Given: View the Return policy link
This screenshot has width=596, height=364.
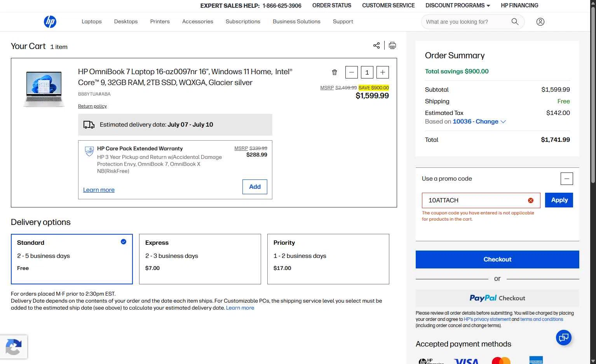Looking at the screenshot, I should point(92,106).
